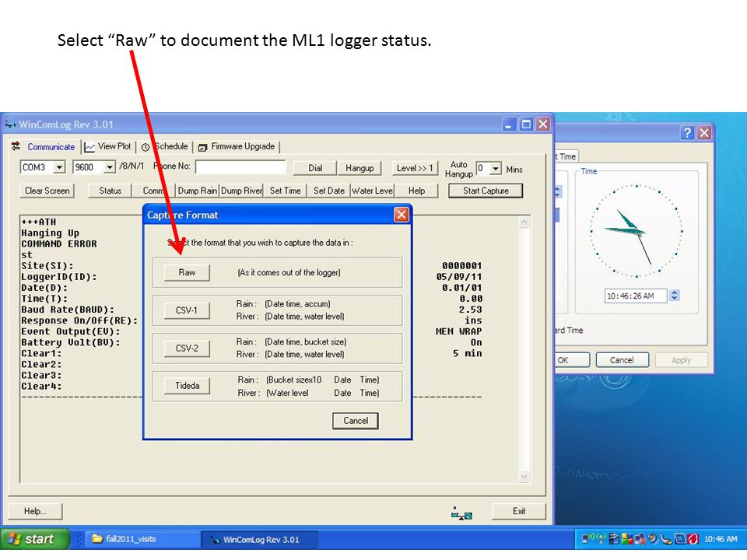Maximize the WinComLog window
The height and width of the screenshot is (560, 747).
coord(526,124)
